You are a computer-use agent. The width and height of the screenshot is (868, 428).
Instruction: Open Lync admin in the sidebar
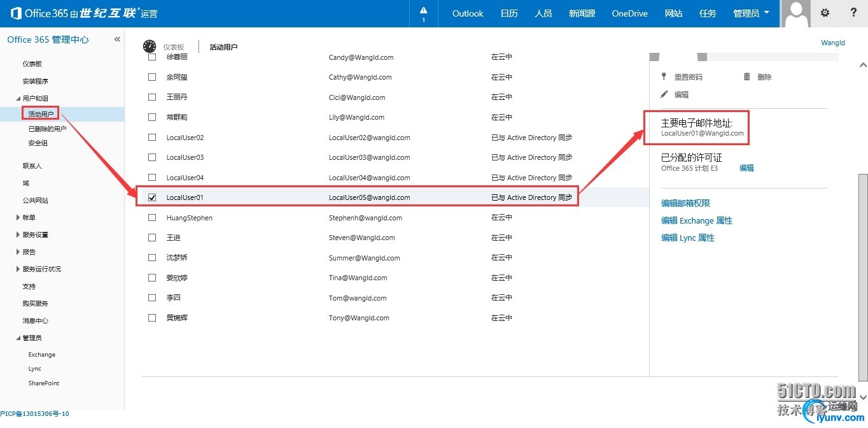[35, 369]
